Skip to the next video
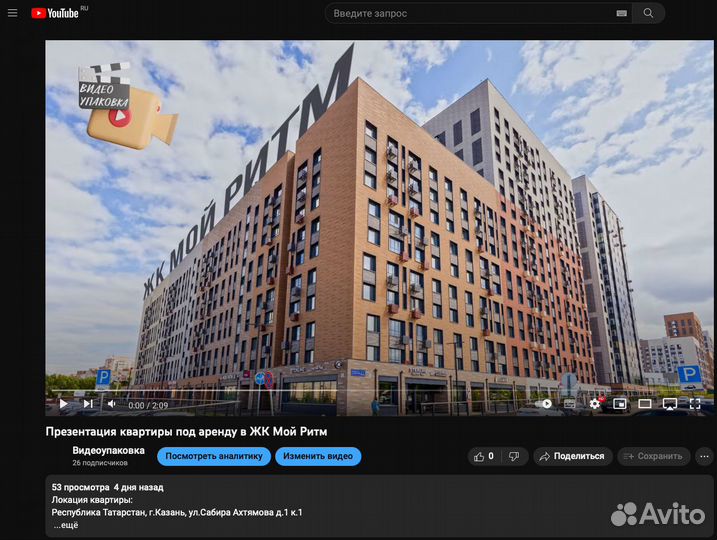Screen dimensions: 717x540 point(87,404)
